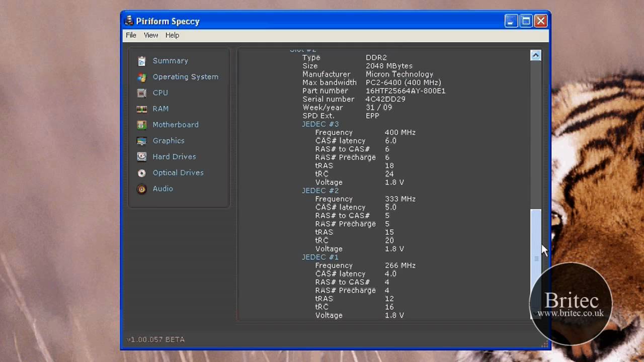This screenshot has height=362, width=644.
Task: Open the Audio section label
Action: tap(163, 189)
